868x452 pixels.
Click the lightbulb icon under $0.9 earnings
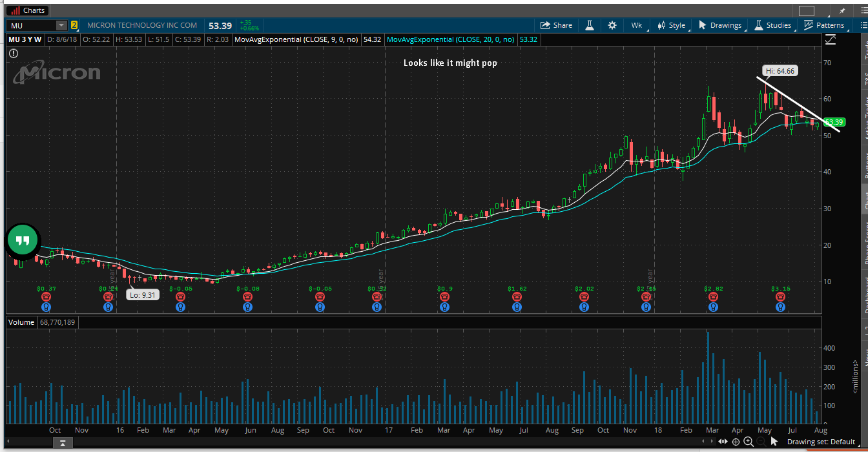click(x=444, y=307)
